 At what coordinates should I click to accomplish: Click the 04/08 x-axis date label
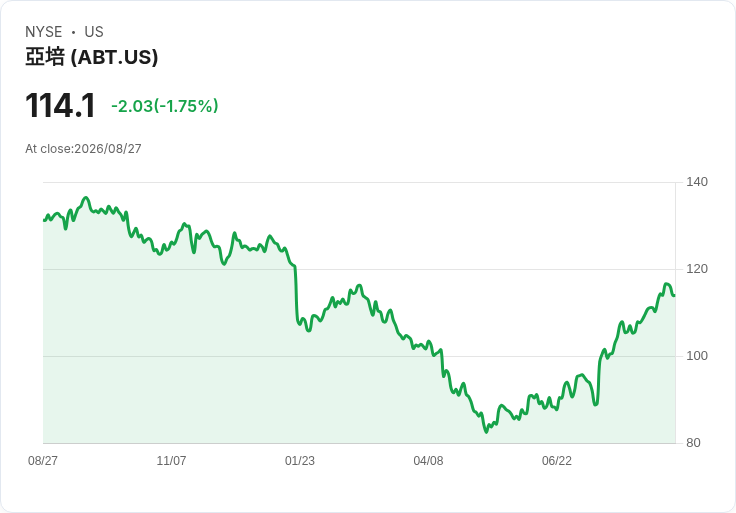[428, 460]
